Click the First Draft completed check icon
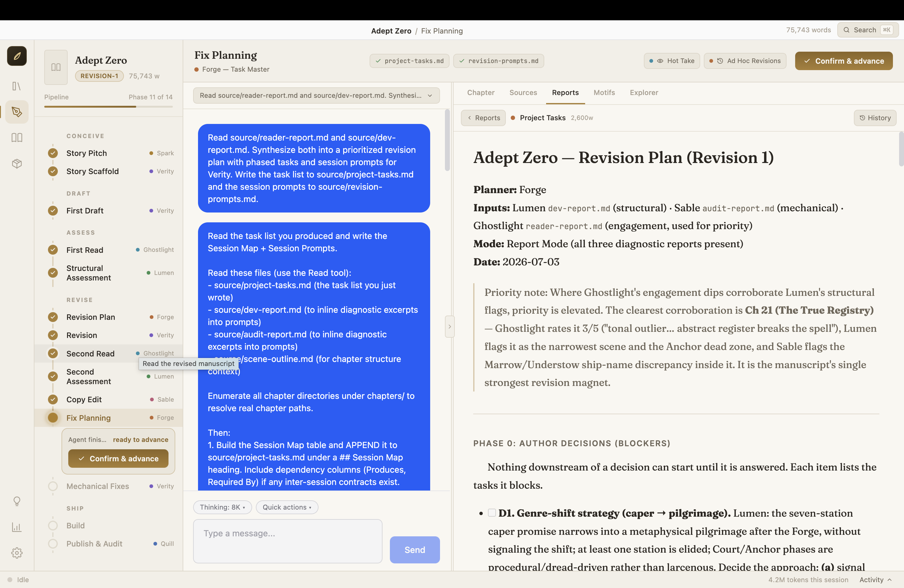This screenshot has width=904, height=588. 53,210
